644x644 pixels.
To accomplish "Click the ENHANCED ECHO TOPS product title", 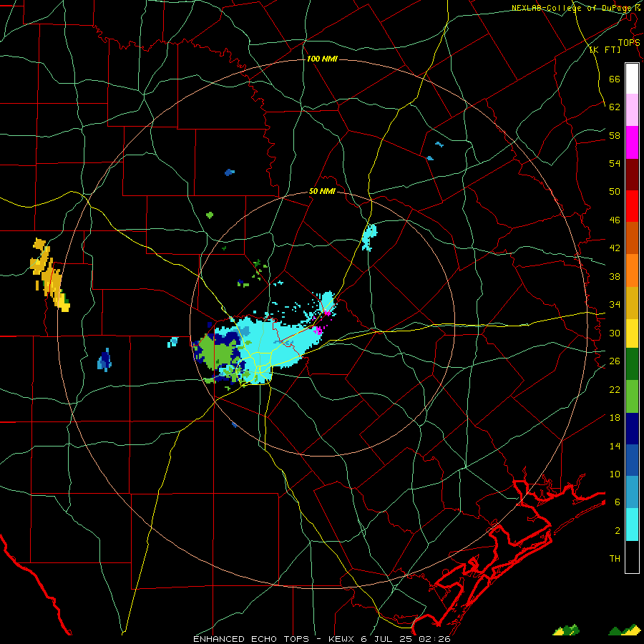I will click(x=251, y=639).
